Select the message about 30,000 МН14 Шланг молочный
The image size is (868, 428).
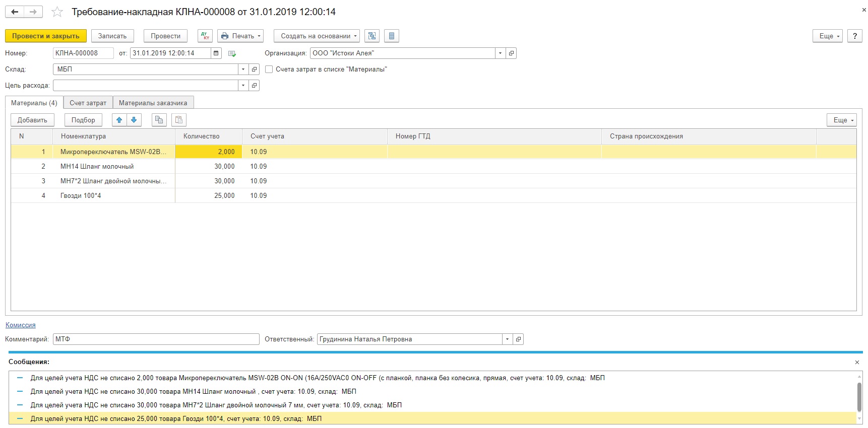pyautogui.click(x=432, y=391)
